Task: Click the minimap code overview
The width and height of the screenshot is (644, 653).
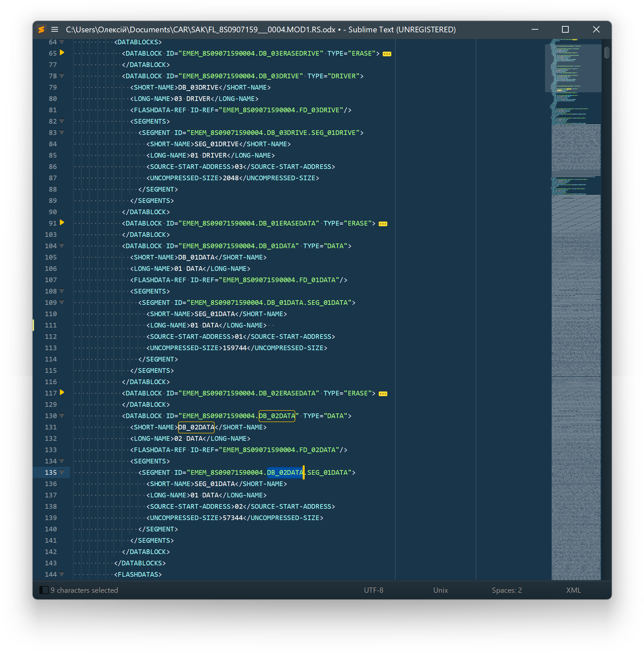Action: pyautogui.click(x=576, y=304)
